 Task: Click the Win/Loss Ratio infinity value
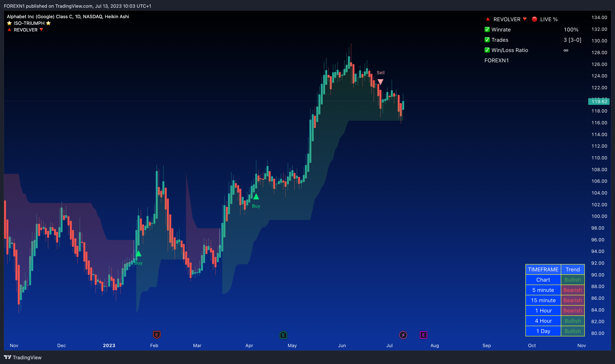(x=566, y=50)
